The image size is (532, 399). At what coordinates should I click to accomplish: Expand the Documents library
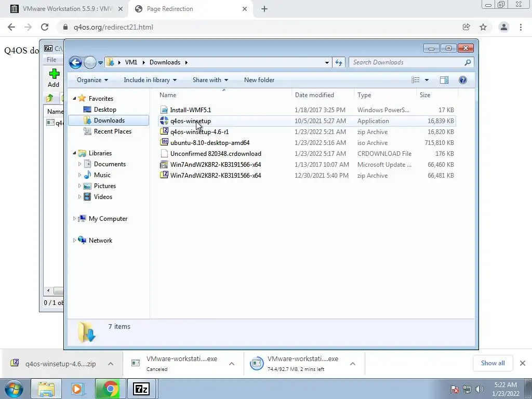click(x=79, y=164)
